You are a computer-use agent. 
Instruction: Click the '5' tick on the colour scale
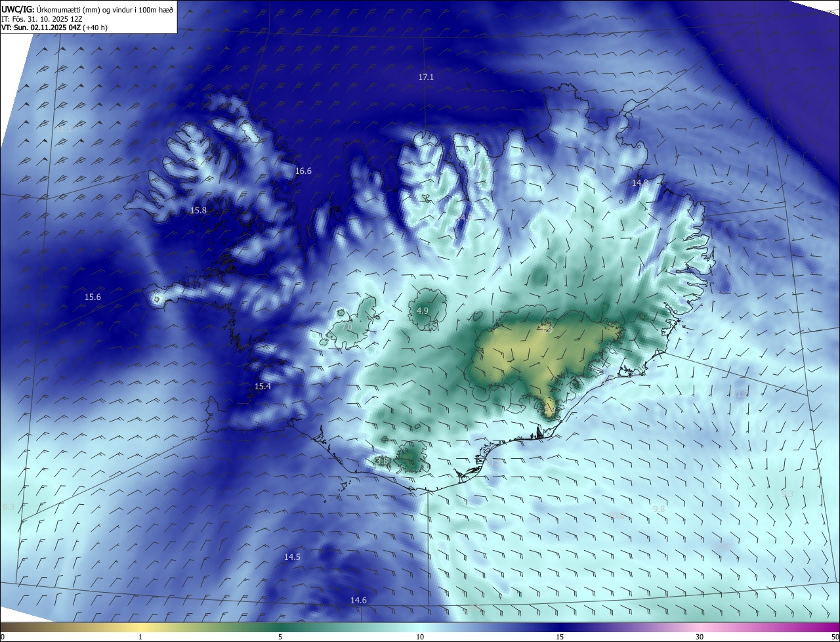280,637
